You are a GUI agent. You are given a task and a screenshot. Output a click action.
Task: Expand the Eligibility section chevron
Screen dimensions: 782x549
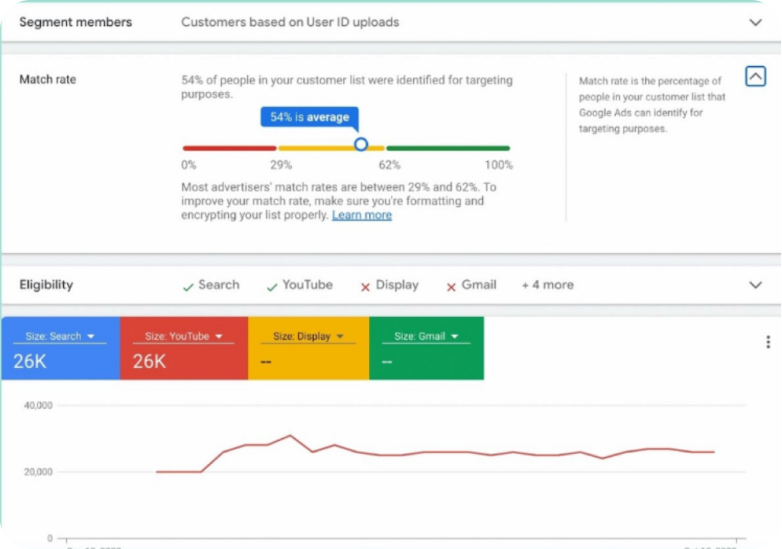coord(755,285)
